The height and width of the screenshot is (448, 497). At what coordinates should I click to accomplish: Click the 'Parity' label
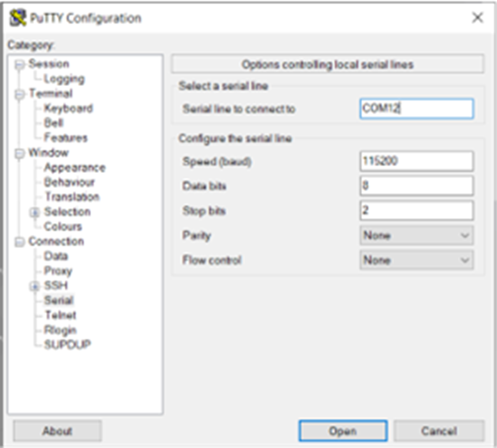pyautogui.click(x=197, y=236)
